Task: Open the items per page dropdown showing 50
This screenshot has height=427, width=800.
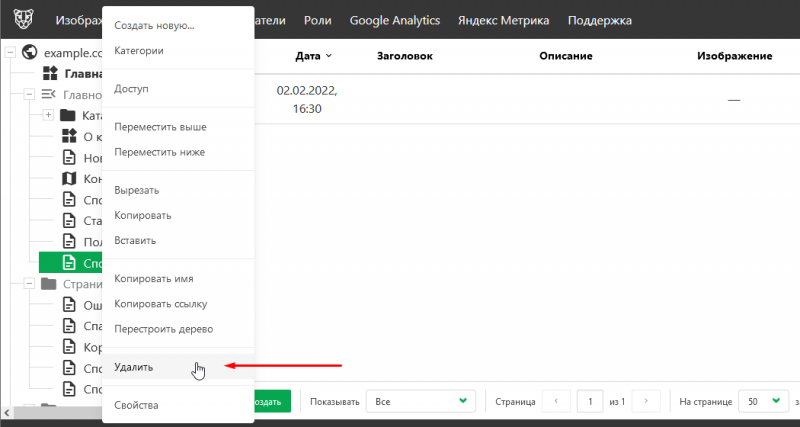Action: click(763, 401)
